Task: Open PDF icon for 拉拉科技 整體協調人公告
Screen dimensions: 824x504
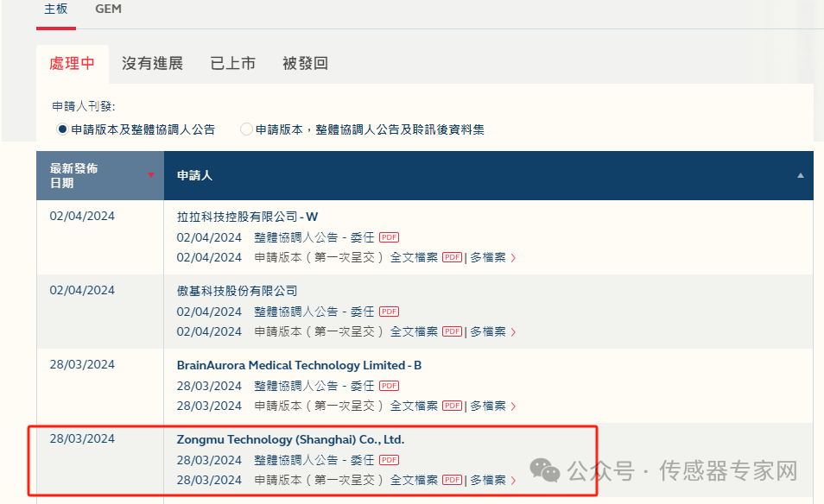Action: [x=389, y=237]
